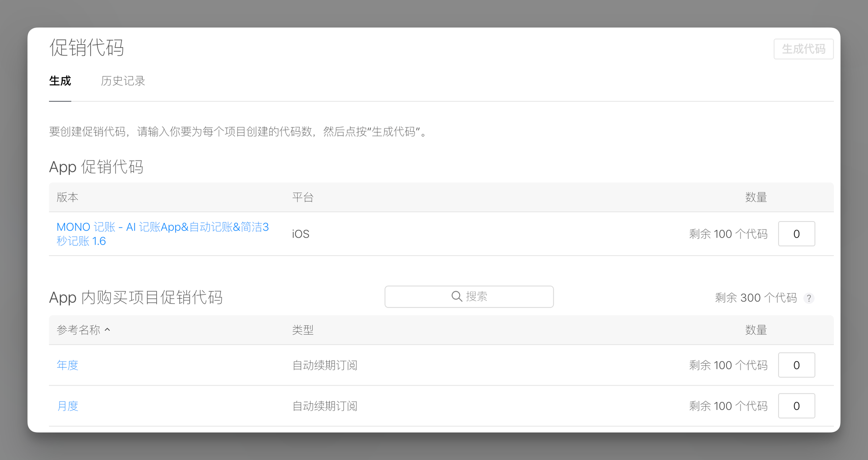Sort the table by the 参考名称 header
This screenshot has height=460, width=868.
[79, 330]
